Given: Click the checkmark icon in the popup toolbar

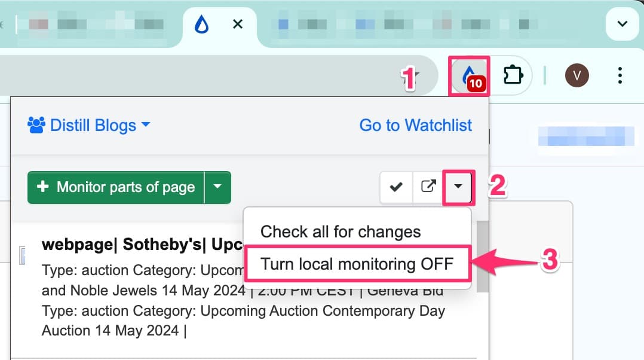Looking at the screenshot, I should point(396,187).
